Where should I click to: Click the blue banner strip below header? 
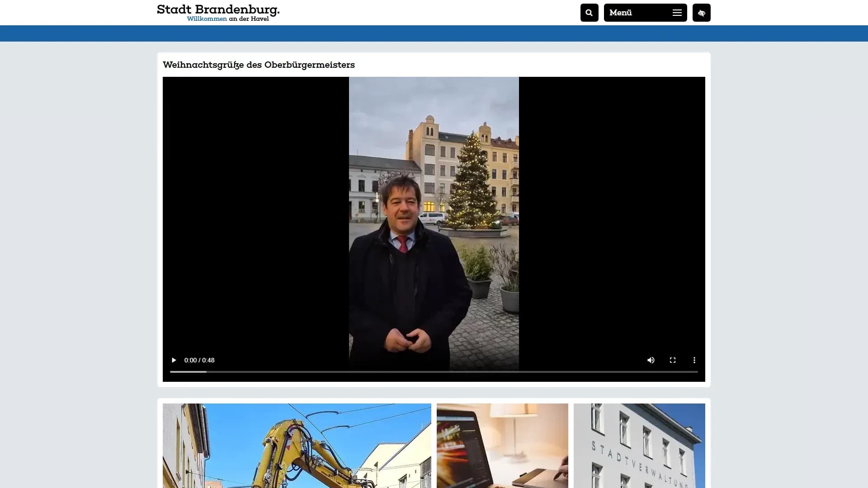433,33
